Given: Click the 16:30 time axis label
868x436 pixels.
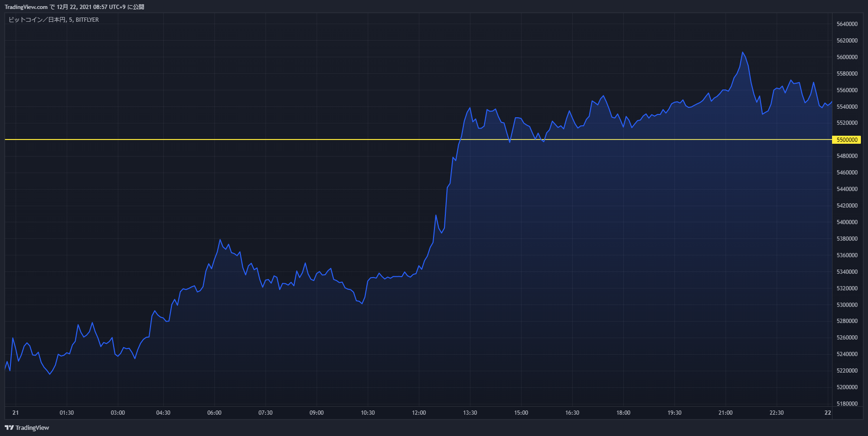Looking at the screenshot, I should click(572, 413).
